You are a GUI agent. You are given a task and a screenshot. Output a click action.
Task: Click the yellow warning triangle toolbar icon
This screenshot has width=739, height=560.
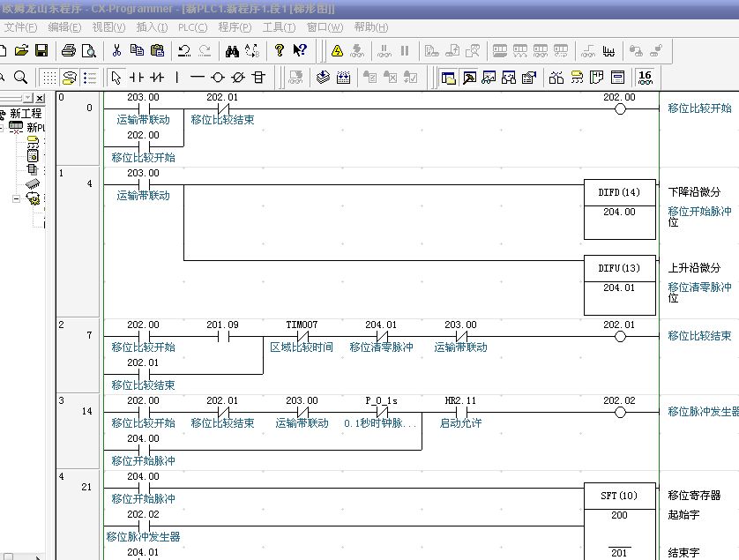pyautogui.click(x=337, y=51)
